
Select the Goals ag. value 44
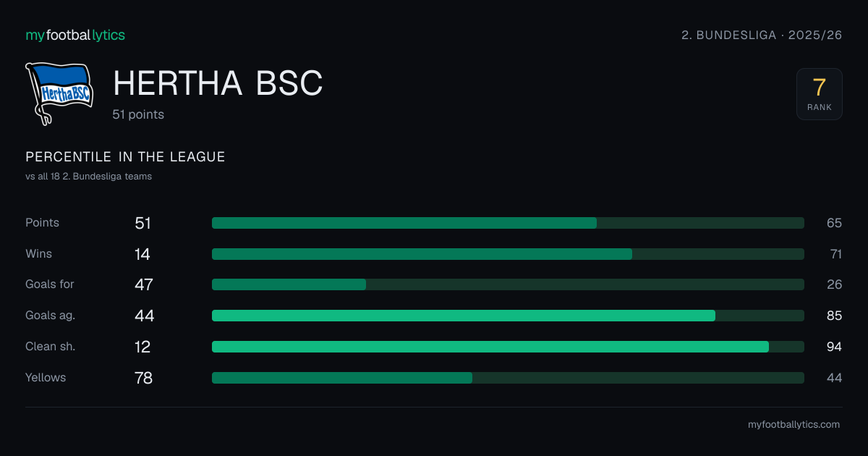click(145, 316)
